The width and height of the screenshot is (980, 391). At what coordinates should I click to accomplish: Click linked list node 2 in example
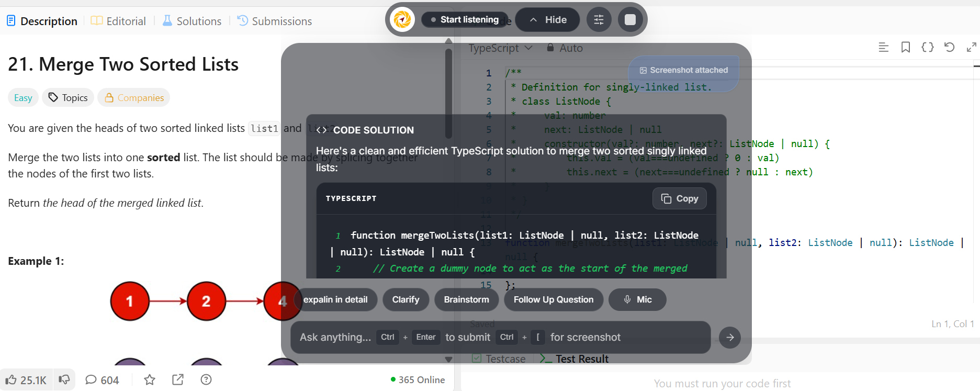click(206, 301)
